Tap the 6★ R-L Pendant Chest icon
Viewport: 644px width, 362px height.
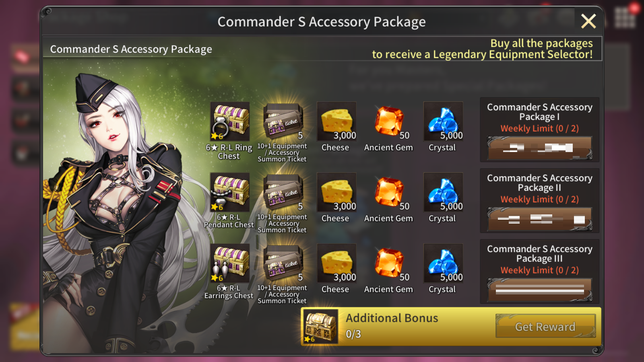[x=230, y=192]
